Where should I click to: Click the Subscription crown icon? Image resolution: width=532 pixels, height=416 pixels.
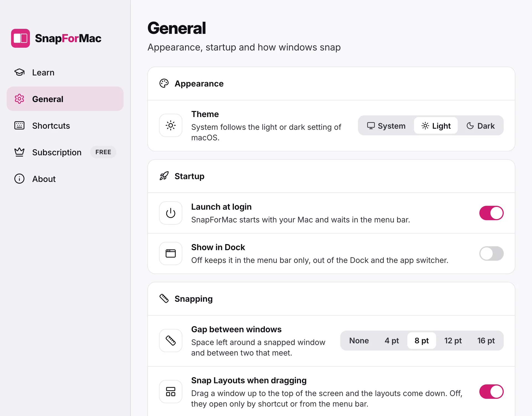[x=19, y=152]
